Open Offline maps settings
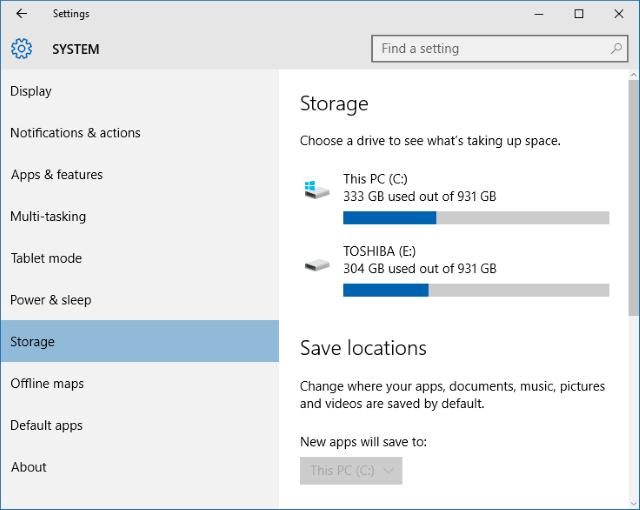Screen dimensions: 640x510 pyautogui.click(x=47, y=384)
